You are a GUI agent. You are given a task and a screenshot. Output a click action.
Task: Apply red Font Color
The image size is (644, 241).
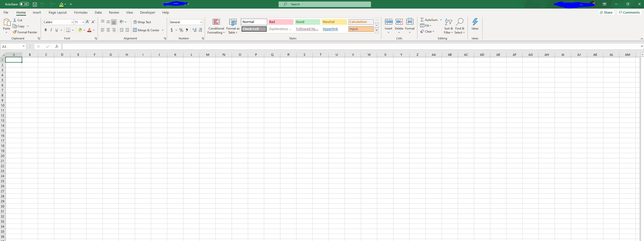click(89, 30)
